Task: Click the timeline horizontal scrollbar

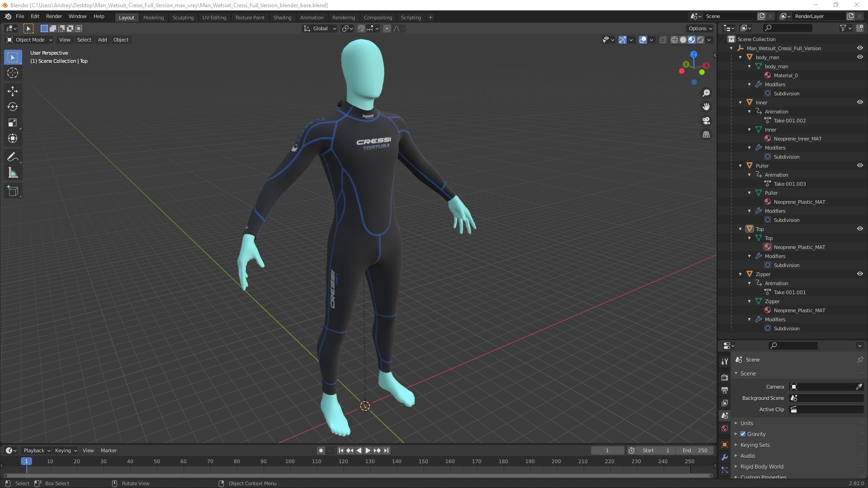Action: coord(358,476)
